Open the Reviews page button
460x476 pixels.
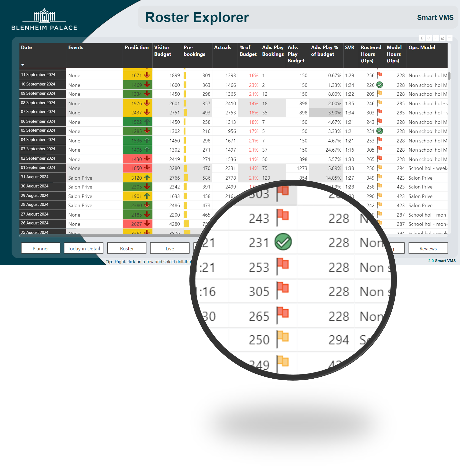tap(428, 248)
